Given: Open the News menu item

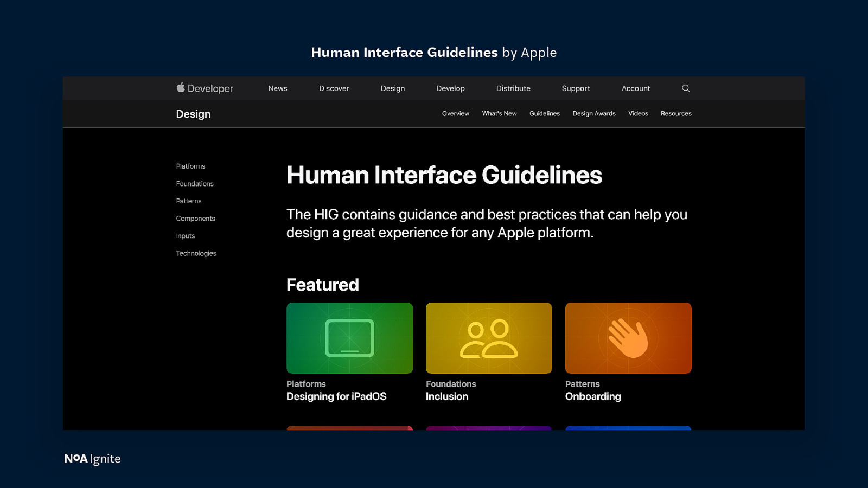Looking at the screenshot, I should click(x=278, y=88).
